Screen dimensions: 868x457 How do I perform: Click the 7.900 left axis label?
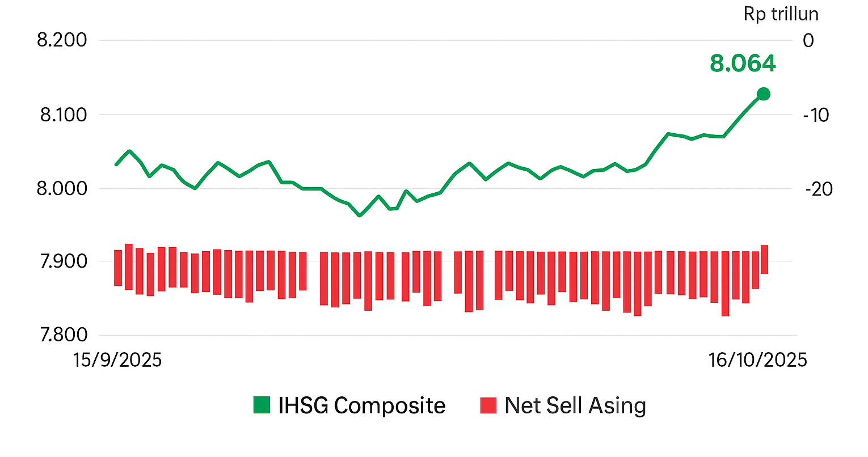click(62, 261)
